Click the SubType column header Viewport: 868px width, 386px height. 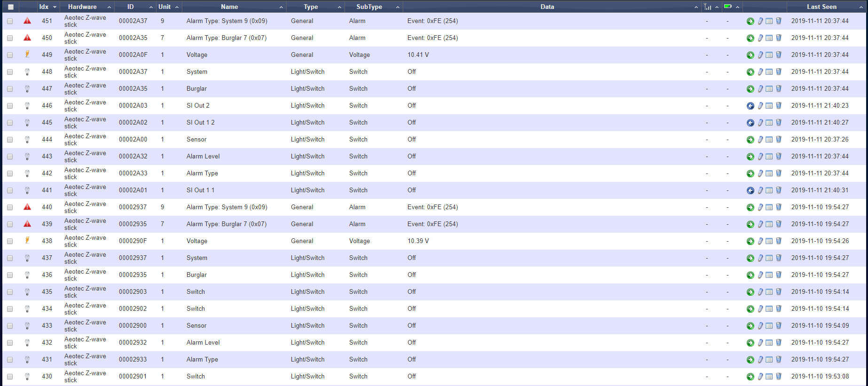(369, 7)
